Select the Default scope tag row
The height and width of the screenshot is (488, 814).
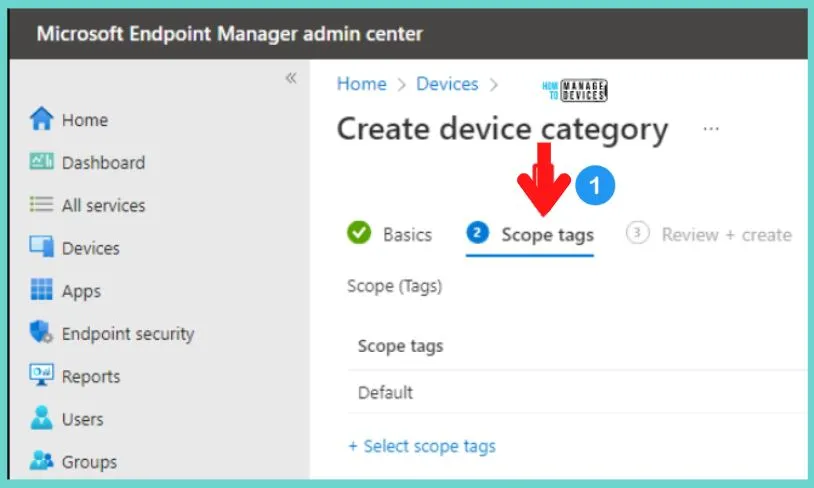pos(577,392)
